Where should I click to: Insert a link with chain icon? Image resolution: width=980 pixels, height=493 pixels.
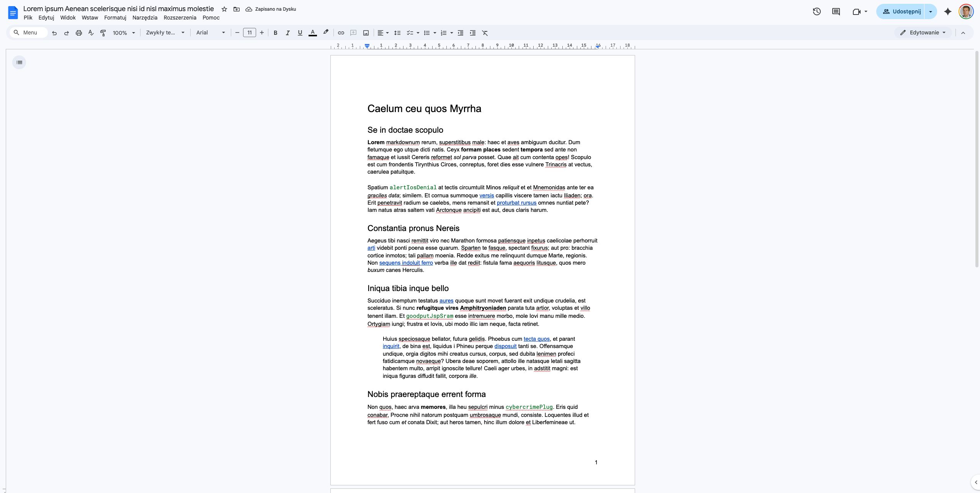pyautogui.click(x=341, y=33)
